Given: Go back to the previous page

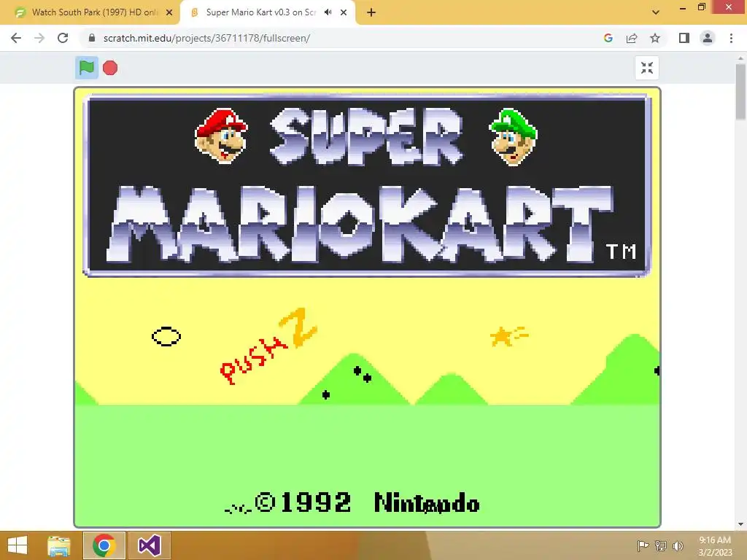Looking at the screenshot, I should tap(16, 38).
